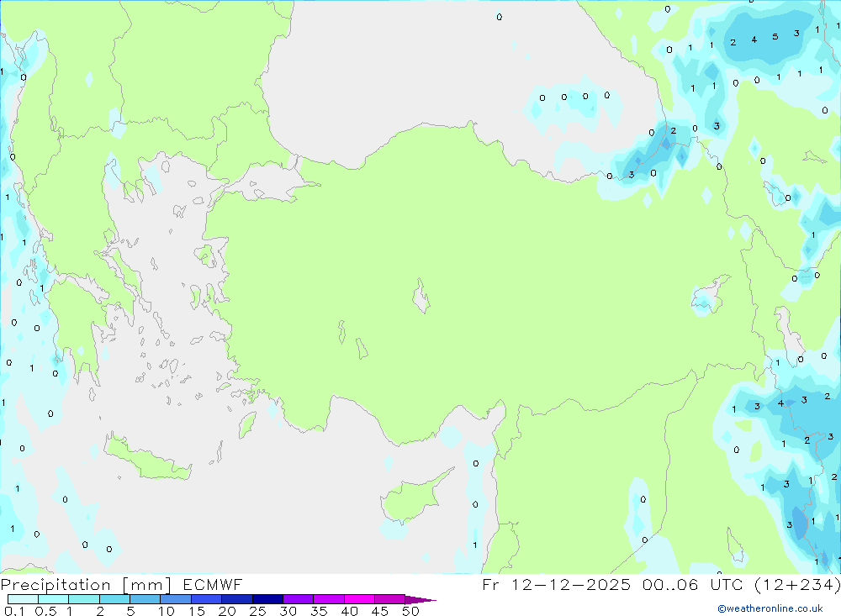The width and height of the screenshot is (841, 616).
Task: Select the 40–45 mm magenta legend box
Action: pyautogui.click(x=359, y=599)
